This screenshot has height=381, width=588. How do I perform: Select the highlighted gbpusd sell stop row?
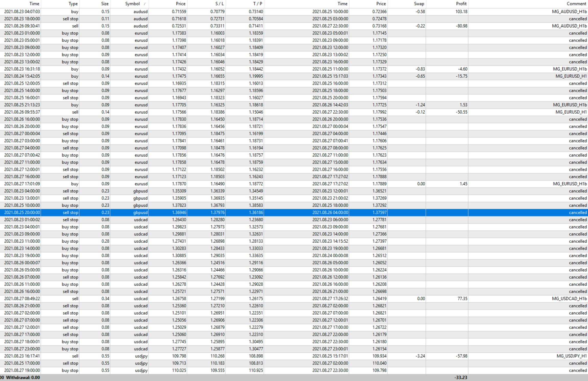click(140, 212)
